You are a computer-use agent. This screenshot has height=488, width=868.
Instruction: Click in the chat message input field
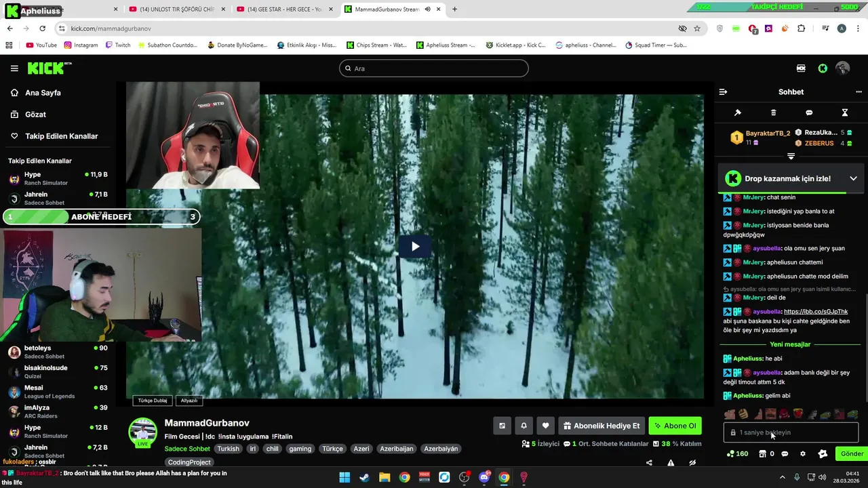click(x=791, y=432)
